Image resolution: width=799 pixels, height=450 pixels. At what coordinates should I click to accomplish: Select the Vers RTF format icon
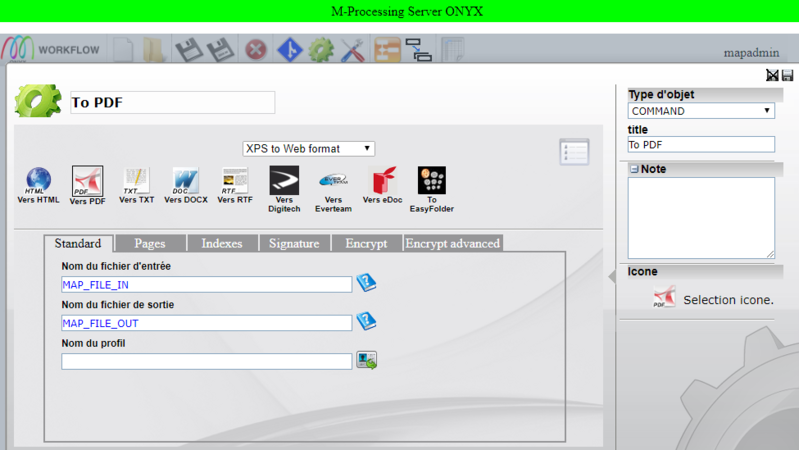[x=235, y=181]
